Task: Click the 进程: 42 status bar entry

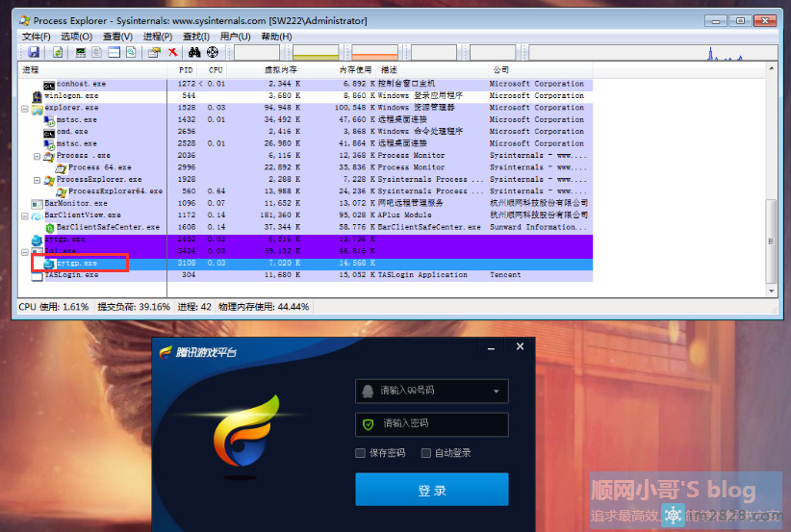Action: click(x=194, y=307)
